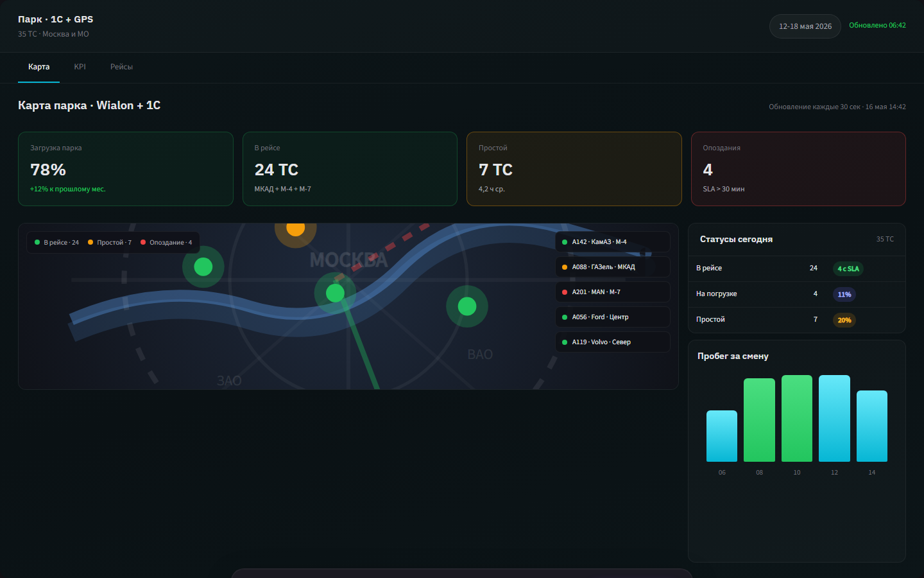Click the ЗАО district label on the map
Image resolution: width=924 pixels, height=578 pixels.
click(229, 381)
